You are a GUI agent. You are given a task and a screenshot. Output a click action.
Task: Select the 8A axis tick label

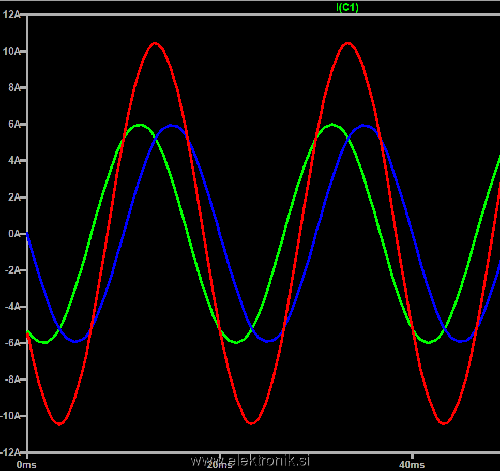pyautogui.click(x=14, y=87)
